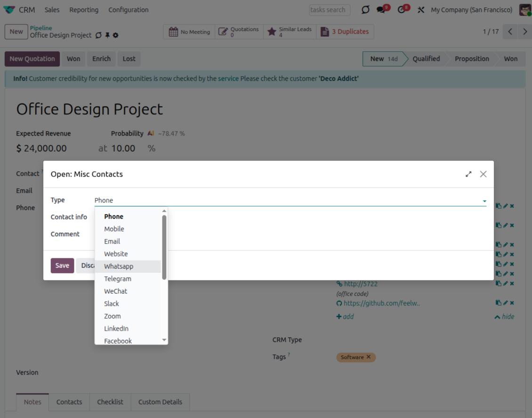This screenshot has height=418, width=532.
Task: Open the No Meeting calendar button
Action: [x=189, y=32]
